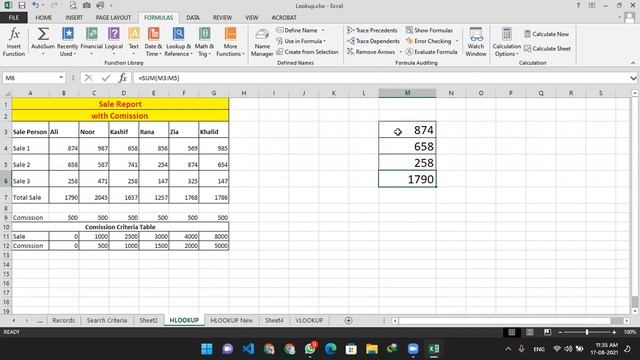Open Windows Start menu on taskbar
The height and width of the screenshot is (360, 640).
pyautogui.click(x=207, y=349)
